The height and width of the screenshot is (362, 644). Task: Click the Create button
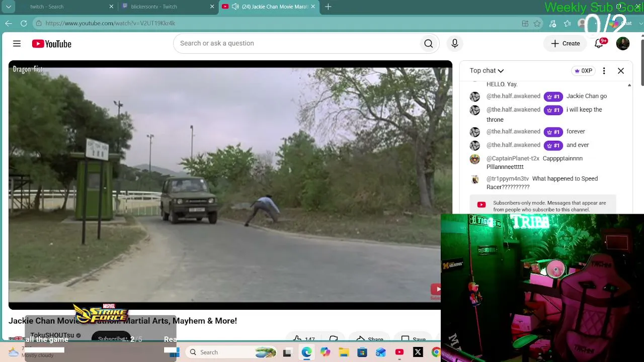pyautogui.click(x=566, y=44)
